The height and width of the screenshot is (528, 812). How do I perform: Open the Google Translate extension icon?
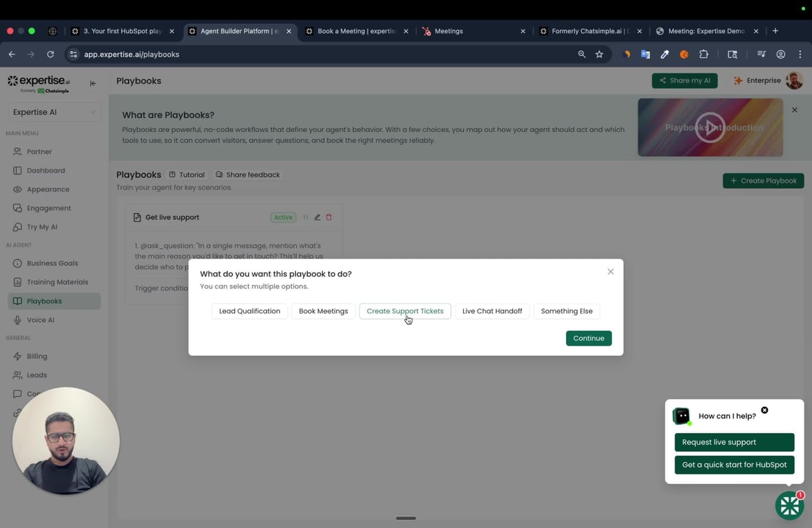(x=645, y=54)
